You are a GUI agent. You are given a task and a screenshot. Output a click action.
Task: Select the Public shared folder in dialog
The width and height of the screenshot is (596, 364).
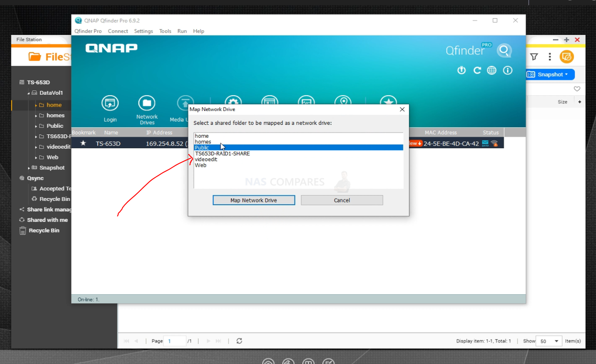(298, 147)
